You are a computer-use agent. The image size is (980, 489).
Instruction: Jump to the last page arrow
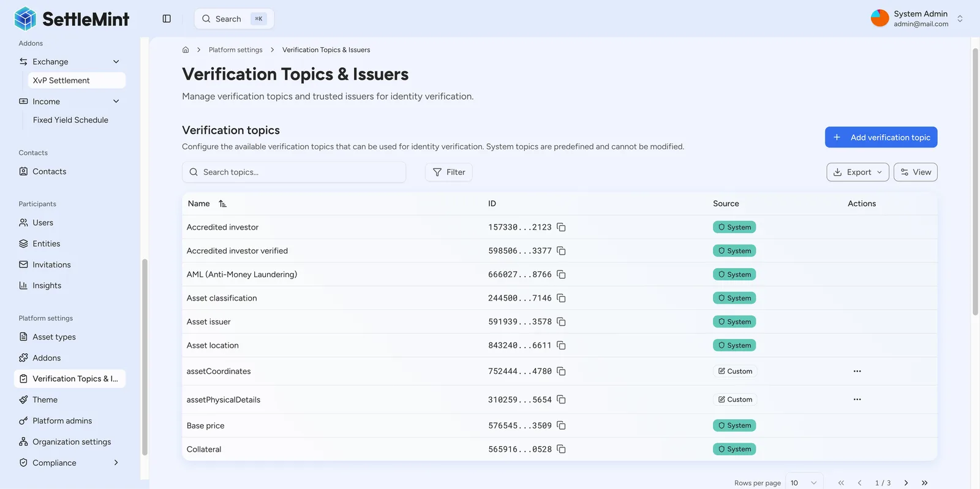924,483
